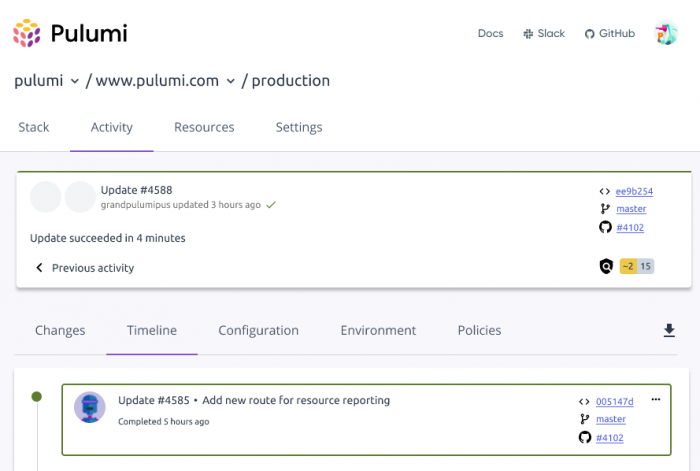700x471 pixels.
Task: Click the policy shield icon
Action: click(x=606, y=266)
